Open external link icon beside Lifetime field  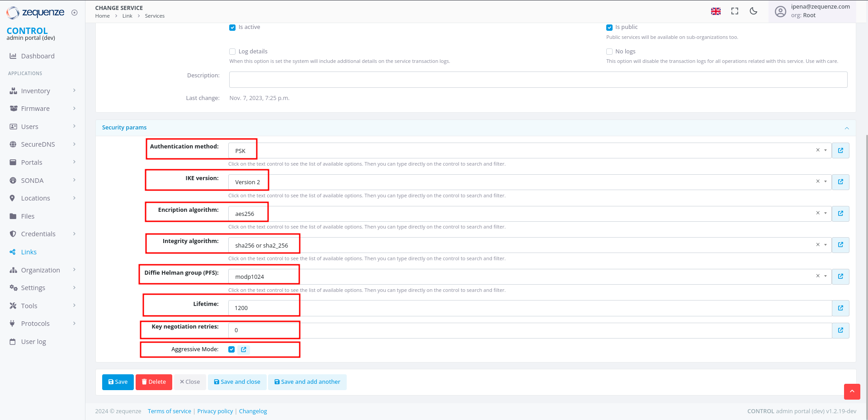[x=840, y=308]
